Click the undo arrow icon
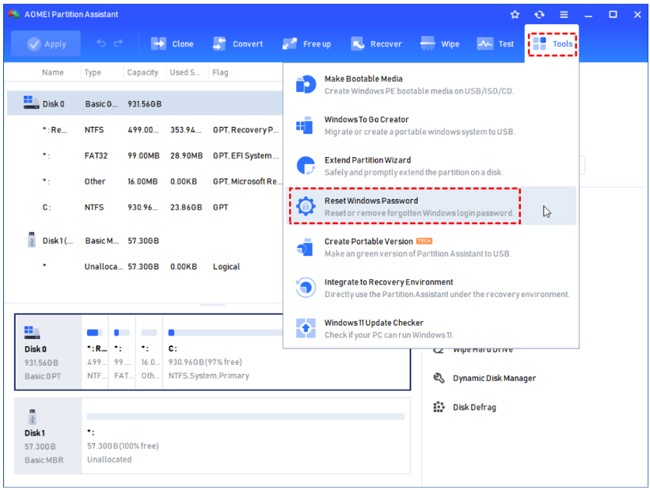Image resolution: width=650 pixels, height=490 pixels. click(101, 43)
